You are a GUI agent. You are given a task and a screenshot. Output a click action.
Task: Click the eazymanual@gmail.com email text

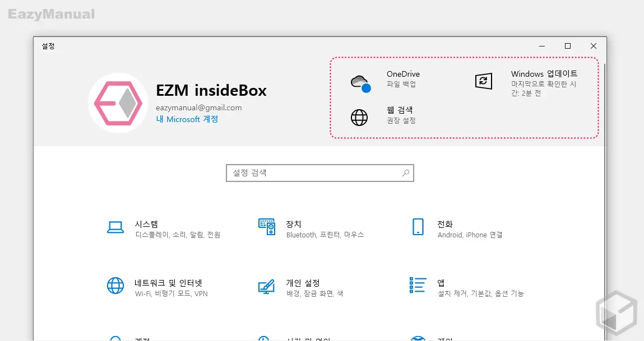pyautogui.click(x=199, y=108)
